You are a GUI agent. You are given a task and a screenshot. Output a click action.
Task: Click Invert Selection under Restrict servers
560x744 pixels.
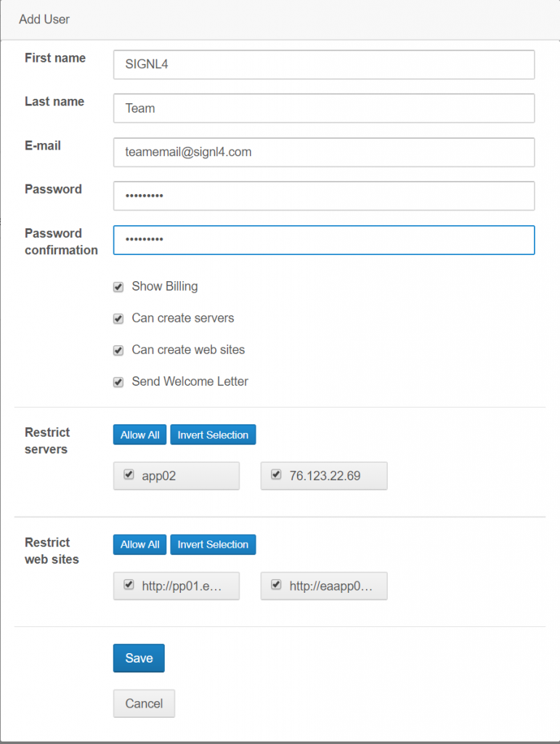pos(213,434)
